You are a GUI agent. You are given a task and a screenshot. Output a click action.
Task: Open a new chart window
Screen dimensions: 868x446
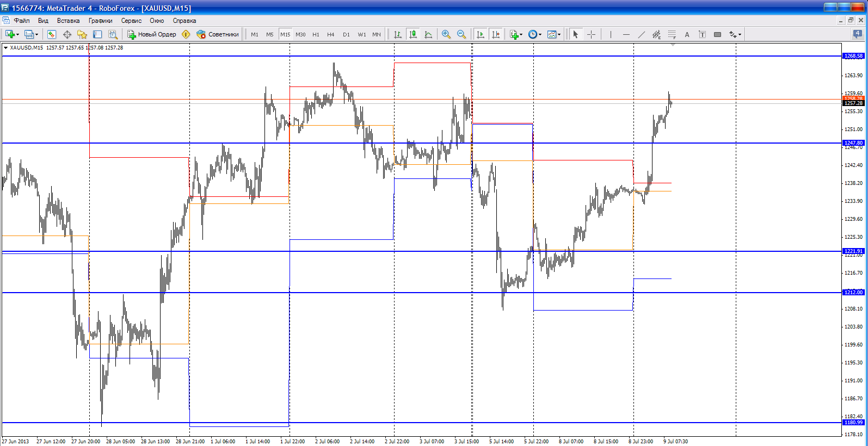click(10, 34)
